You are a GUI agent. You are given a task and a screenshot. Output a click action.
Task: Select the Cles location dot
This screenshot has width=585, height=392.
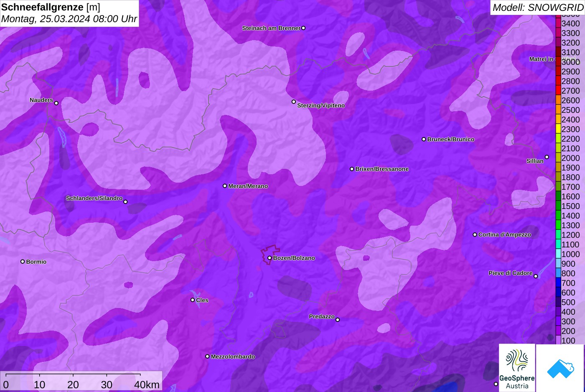tap(193, 300)
